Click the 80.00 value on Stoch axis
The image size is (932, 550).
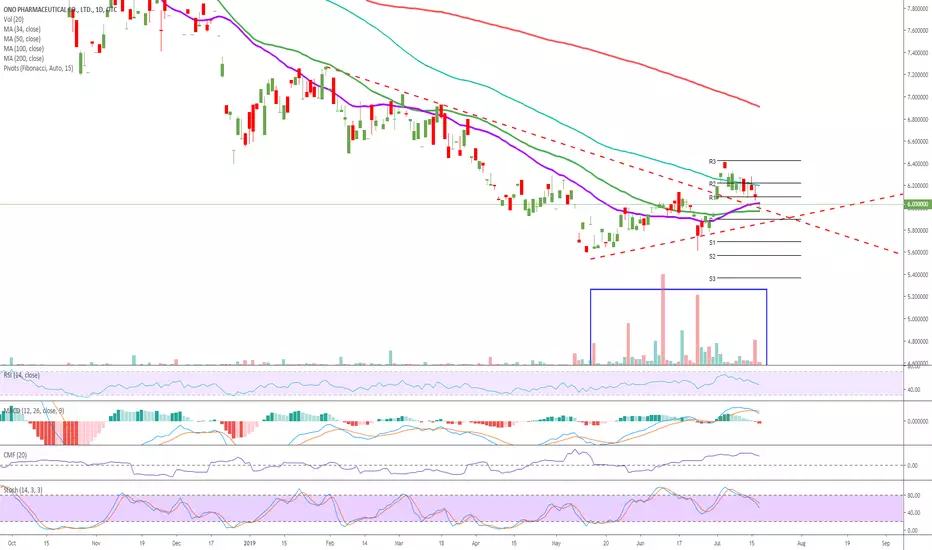(913, 495)
